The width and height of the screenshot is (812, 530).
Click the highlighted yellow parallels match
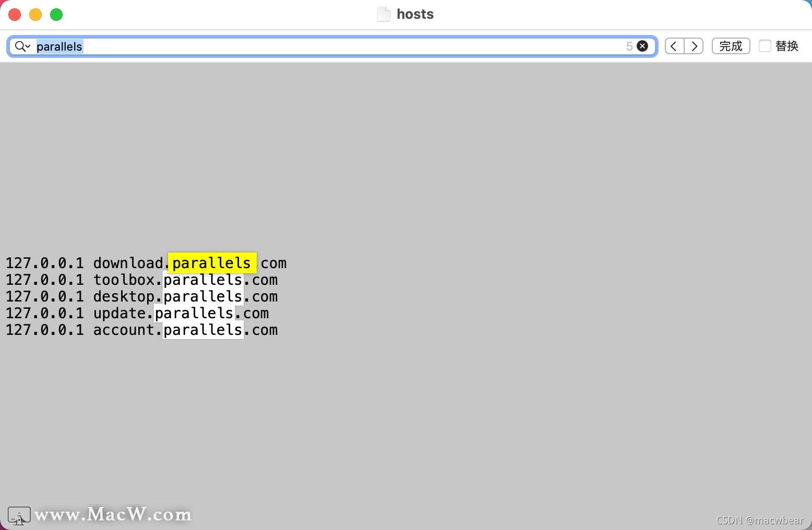tap(212, 263)
